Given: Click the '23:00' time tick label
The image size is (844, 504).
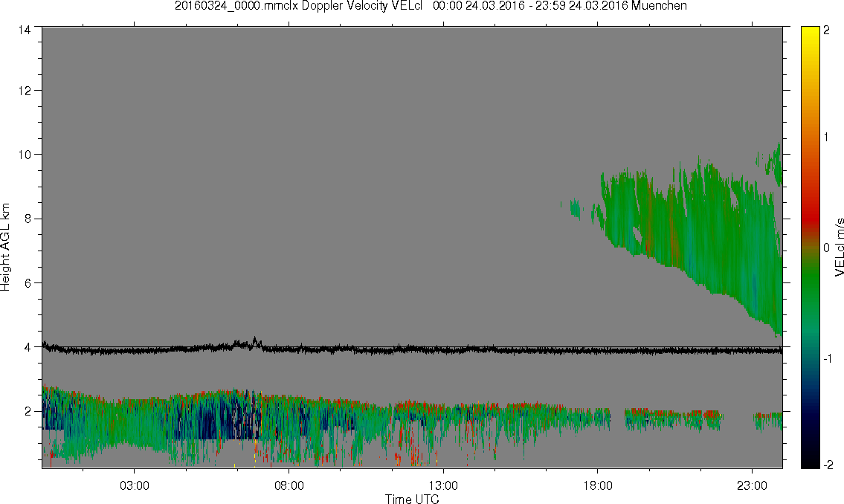Looking at the screenshot, I should [x=753, y=485].
